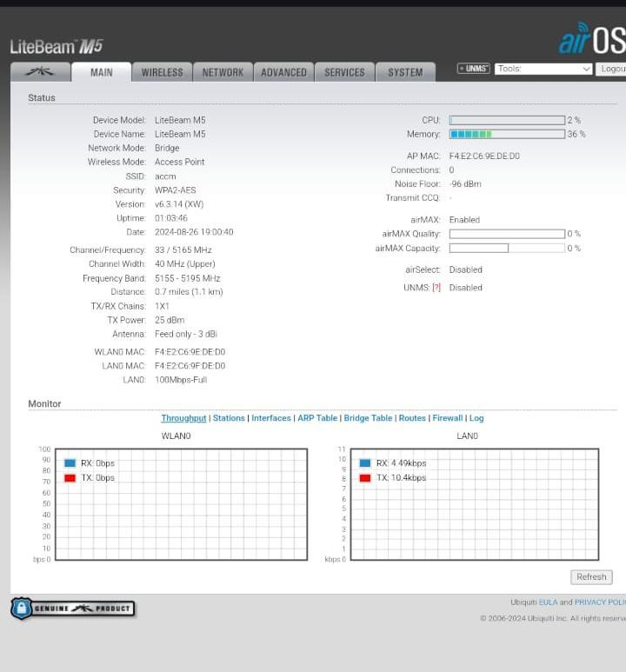Open the Tools dropdown
The width and height of the screenshot is (626, 672).
tap(543, 69)
